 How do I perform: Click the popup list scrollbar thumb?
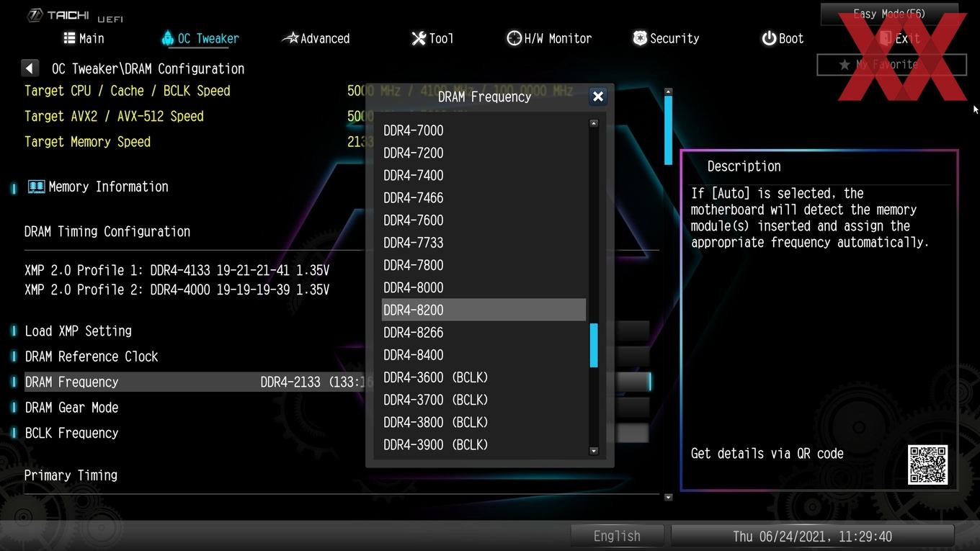[x=594, y=345]
